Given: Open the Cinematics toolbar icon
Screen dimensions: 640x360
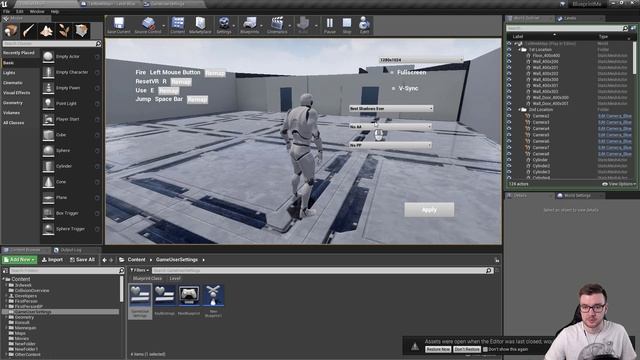Looking at the screenshot, I should 277,25.
